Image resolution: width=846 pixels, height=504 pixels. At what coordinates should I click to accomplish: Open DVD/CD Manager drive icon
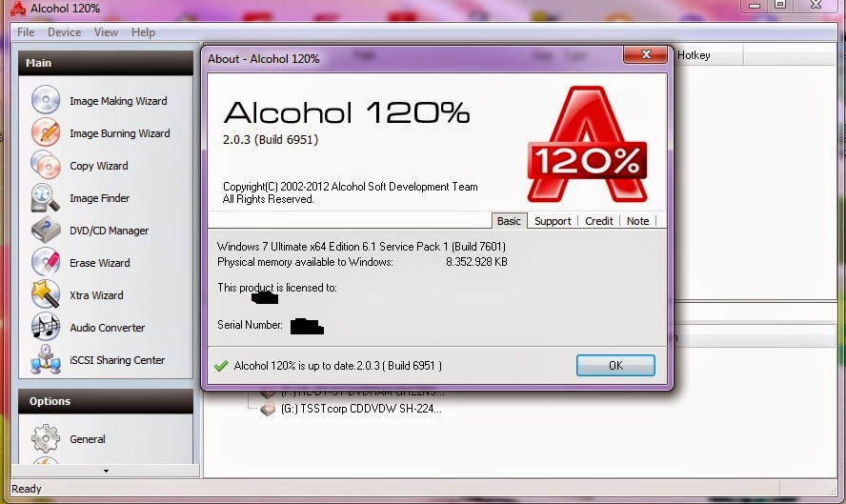pos(46,230)
